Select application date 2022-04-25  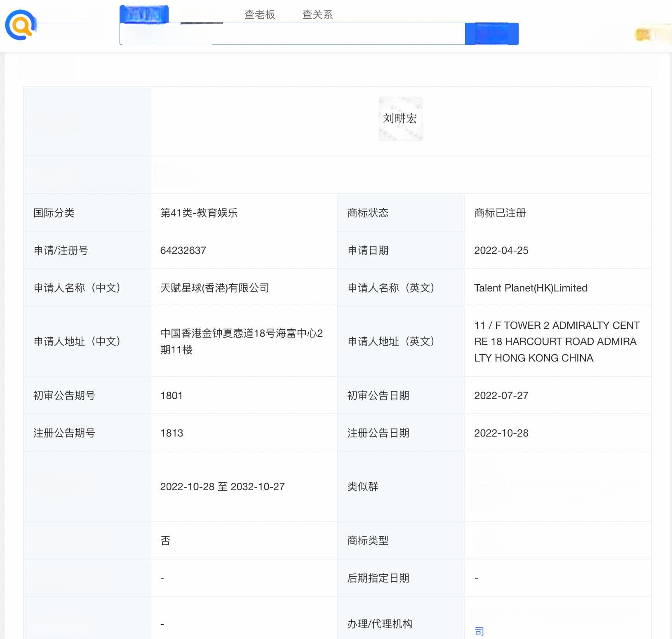(501, 250)
